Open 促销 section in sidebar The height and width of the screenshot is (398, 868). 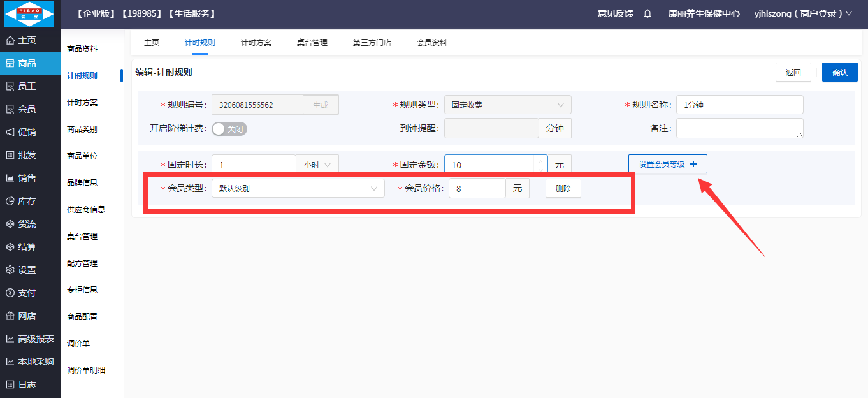tap(30, 132)
